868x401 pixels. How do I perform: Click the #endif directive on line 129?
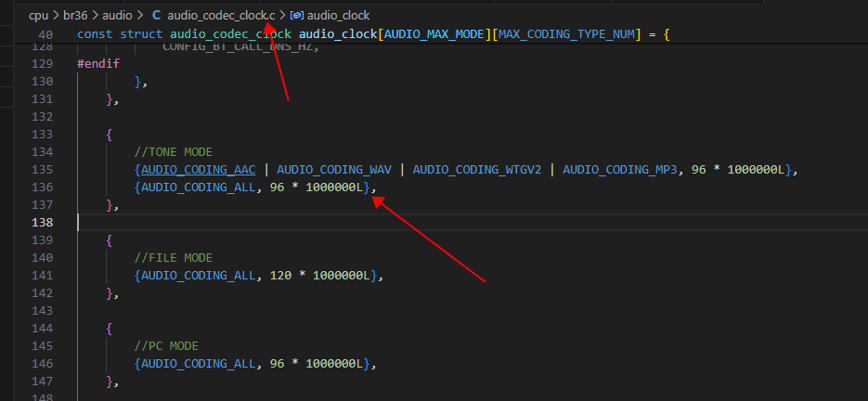tap(98, 64)
